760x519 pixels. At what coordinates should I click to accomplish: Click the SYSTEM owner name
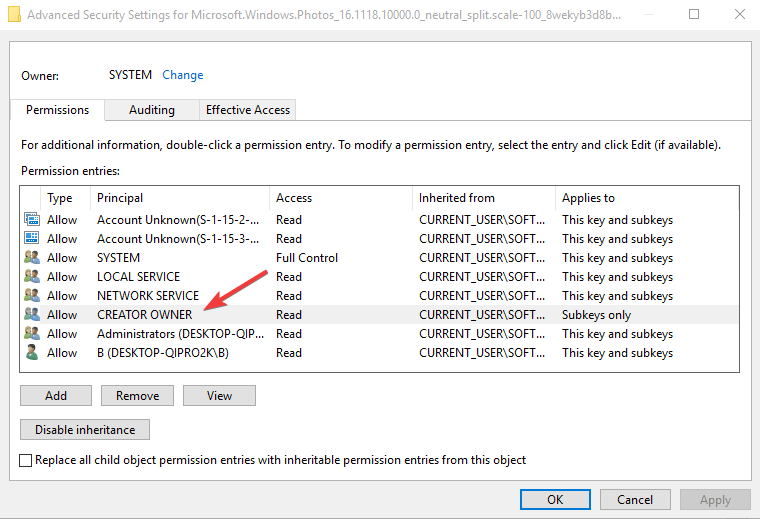pos(130,75)
